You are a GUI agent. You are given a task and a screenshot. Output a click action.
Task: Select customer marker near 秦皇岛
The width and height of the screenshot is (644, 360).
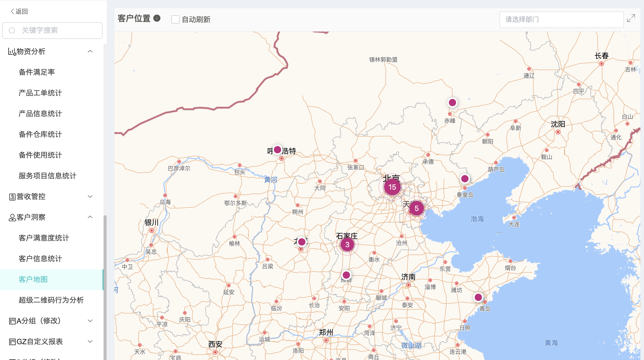465,178
